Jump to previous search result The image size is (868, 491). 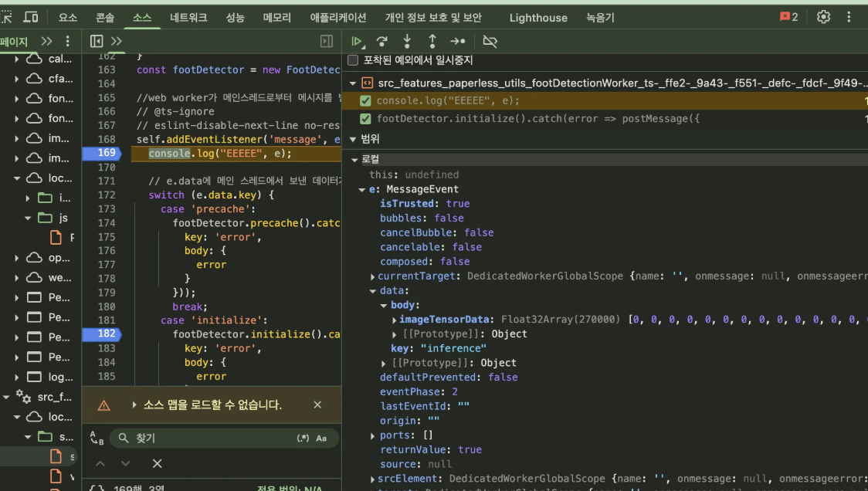pyautogui.click(x=100, y=463)
